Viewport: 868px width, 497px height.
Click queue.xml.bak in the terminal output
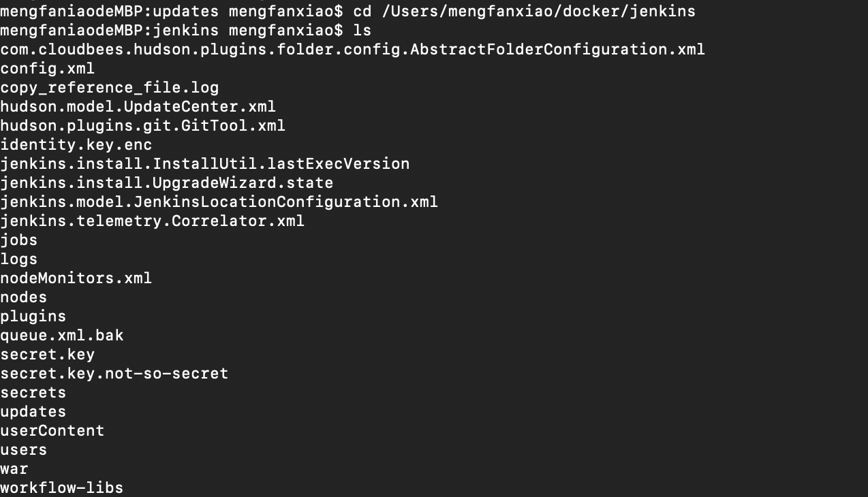61,336
